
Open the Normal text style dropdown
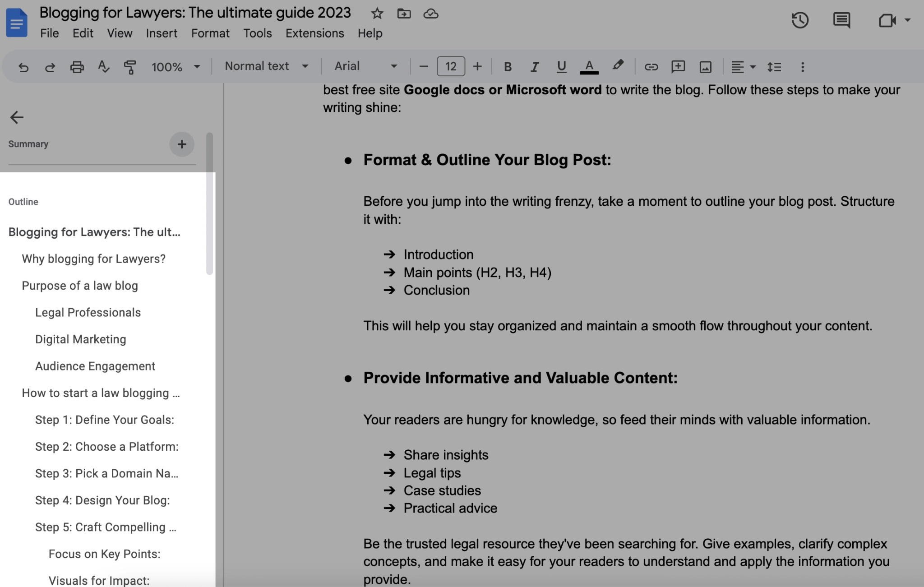[x=266, y=66]
